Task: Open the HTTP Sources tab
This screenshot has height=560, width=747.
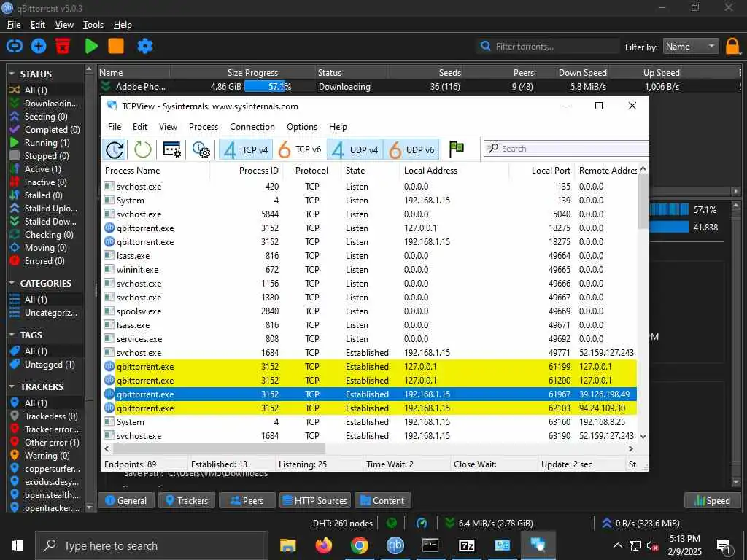Action: click(x=315, y=500)
